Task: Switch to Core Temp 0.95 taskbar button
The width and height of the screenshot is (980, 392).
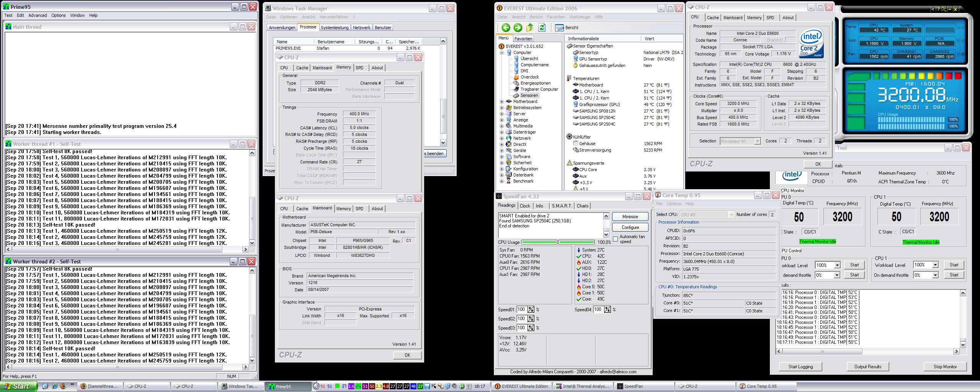Action: (766, 386)
